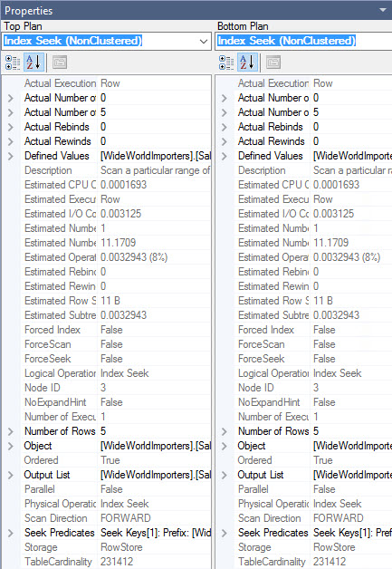Screen dimensions: 392x569
Task: Expand Top Plan Defined Values row
Action: click(11, 156)
